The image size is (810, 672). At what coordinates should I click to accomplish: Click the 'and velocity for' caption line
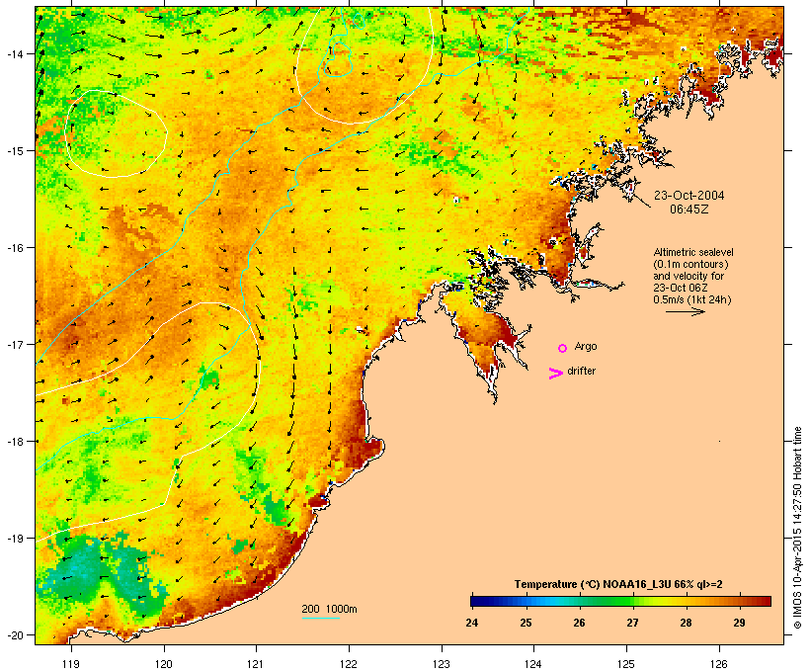(x=688, y=276)
